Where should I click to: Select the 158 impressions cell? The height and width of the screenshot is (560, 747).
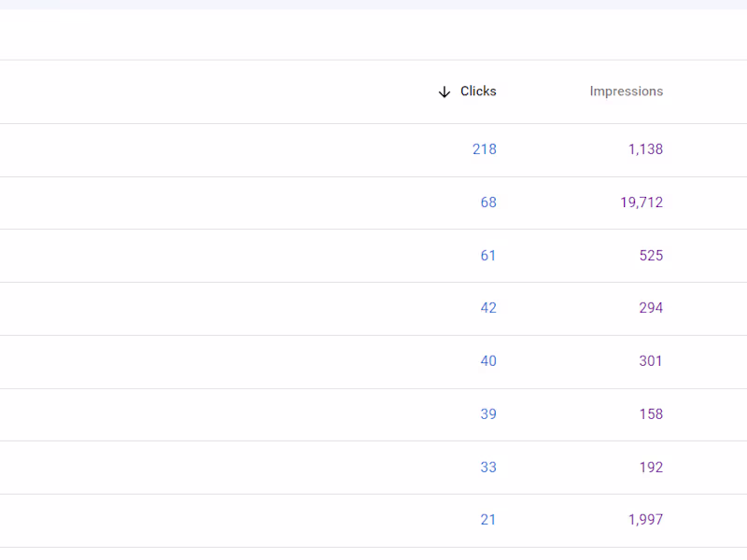[651, 414]
